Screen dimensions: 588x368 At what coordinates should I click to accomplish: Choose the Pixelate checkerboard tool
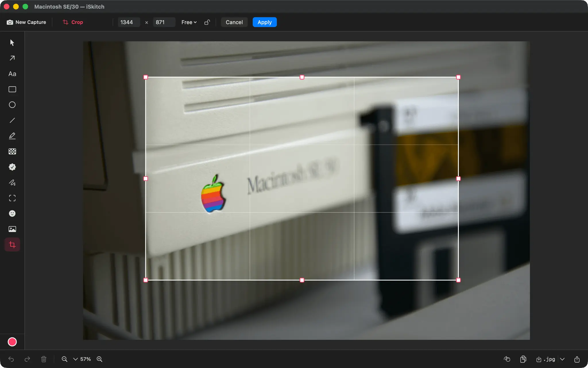pos(12,152)
